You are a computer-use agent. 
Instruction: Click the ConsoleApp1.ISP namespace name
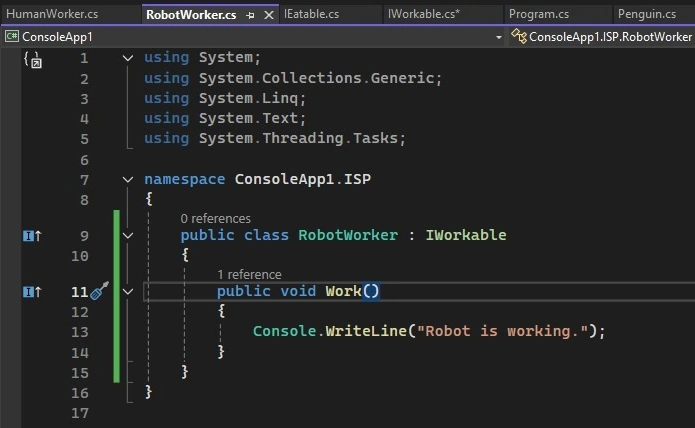coord(303,179)
